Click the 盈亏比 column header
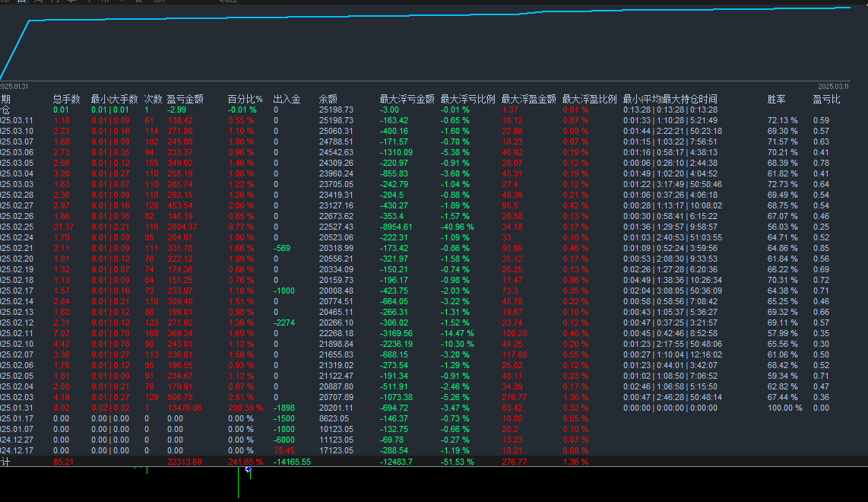The image size is (868, 502). (826, 99)
